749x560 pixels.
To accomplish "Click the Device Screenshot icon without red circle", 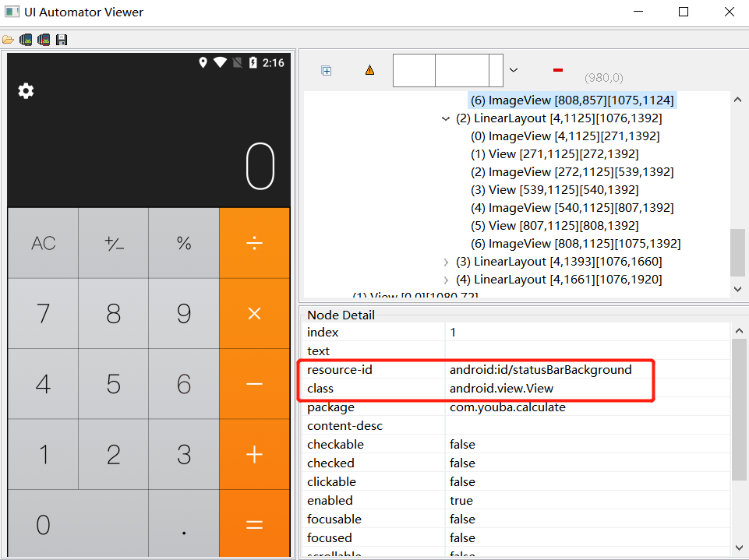I will (26, 39).
